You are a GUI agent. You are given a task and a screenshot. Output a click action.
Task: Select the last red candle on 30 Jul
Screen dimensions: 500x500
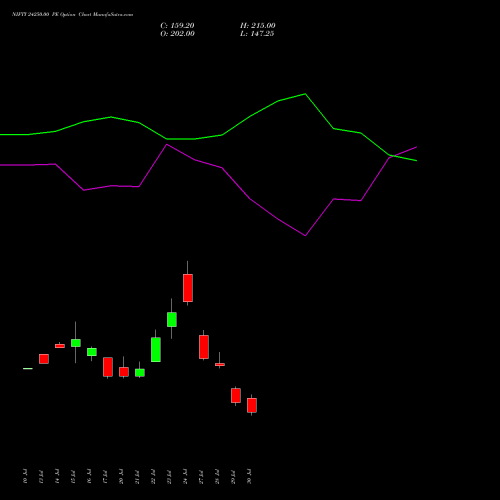252,405
